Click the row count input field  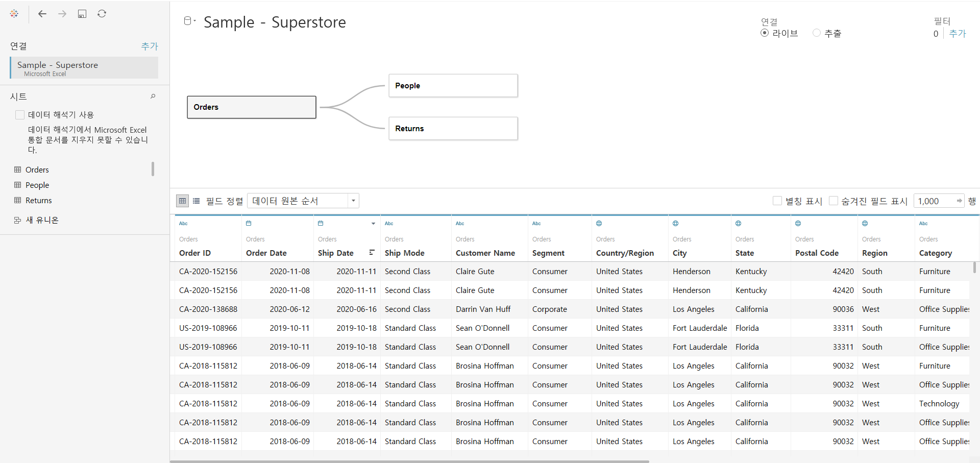(x=935, y=201)
